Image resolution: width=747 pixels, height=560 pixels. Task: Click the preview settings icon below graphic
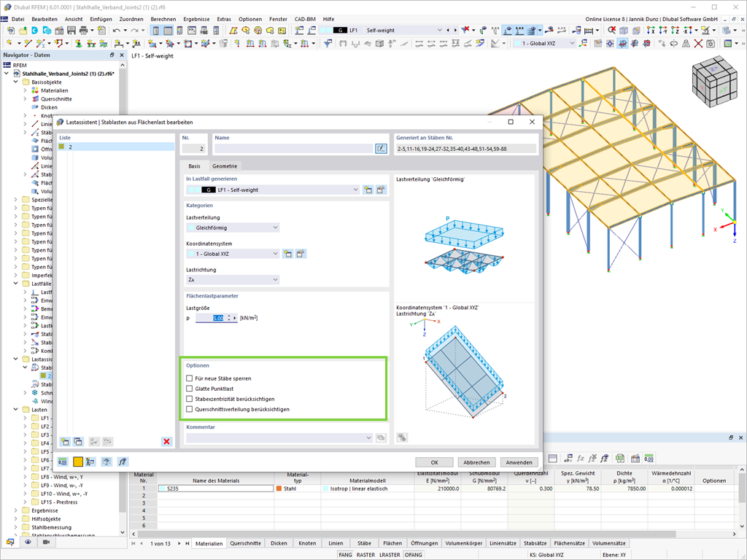pos(402,437)
